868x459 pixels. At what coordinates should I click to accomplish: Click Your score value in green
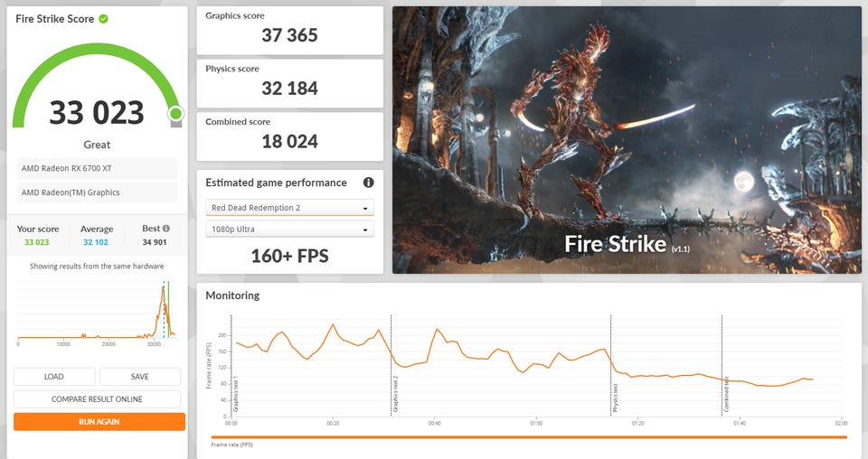coord(36,242)
